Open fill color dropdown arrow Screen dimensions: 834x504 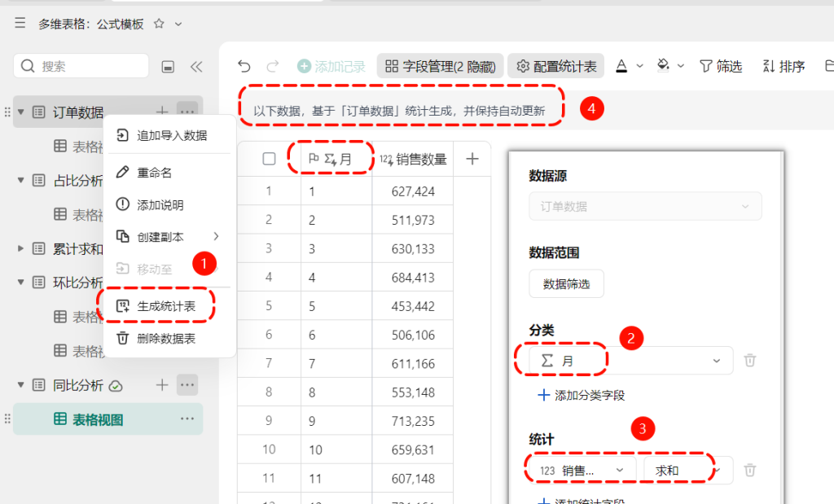[x=681, y=67]
